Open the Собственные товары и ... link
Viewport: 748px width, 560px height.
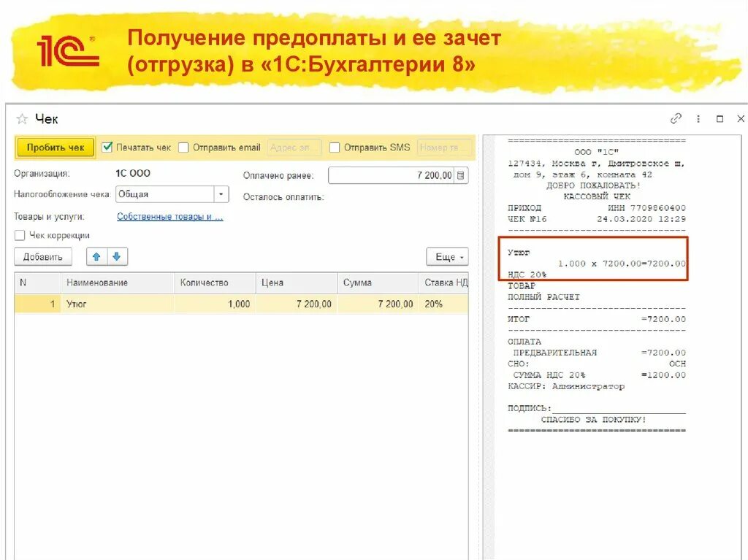point(169,217)
